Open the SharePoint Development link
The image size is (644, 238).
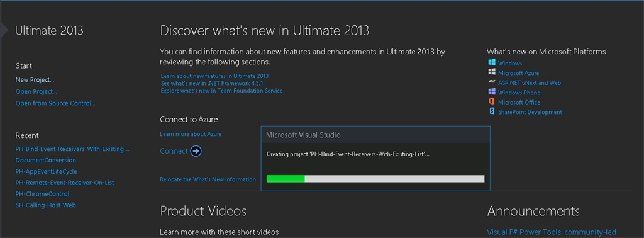[x=530, y=112]
